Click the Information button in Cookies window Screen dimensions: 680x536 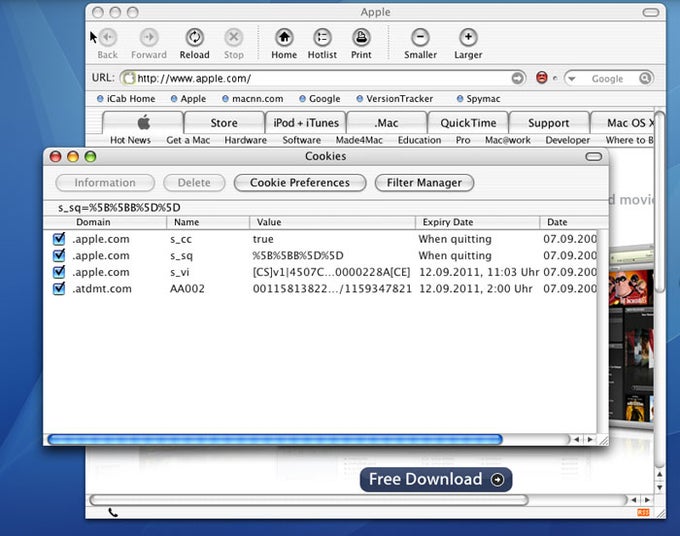tap(105, 183)
